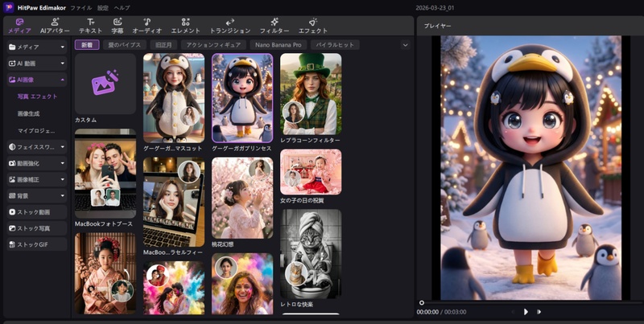Select マイプロジェ... sub-item
This screenshot has width=644, height=324.
[36, 131]
